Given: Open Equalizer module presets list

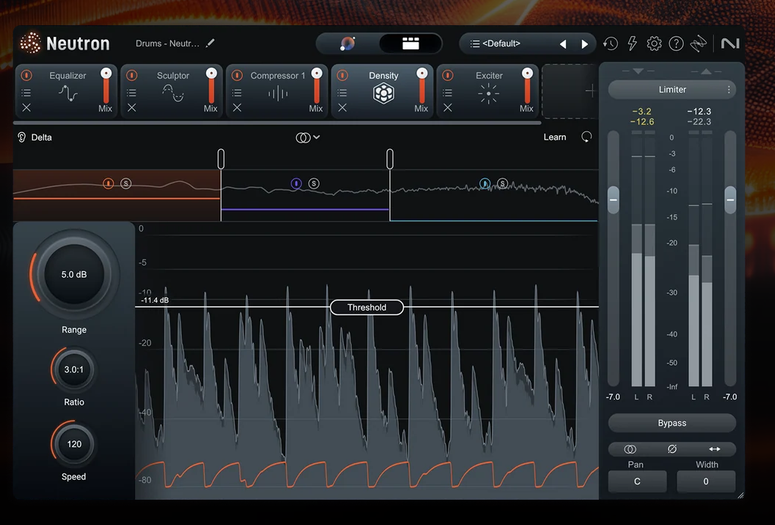Looking at the screenshot, I should click(x=26, y=92).
